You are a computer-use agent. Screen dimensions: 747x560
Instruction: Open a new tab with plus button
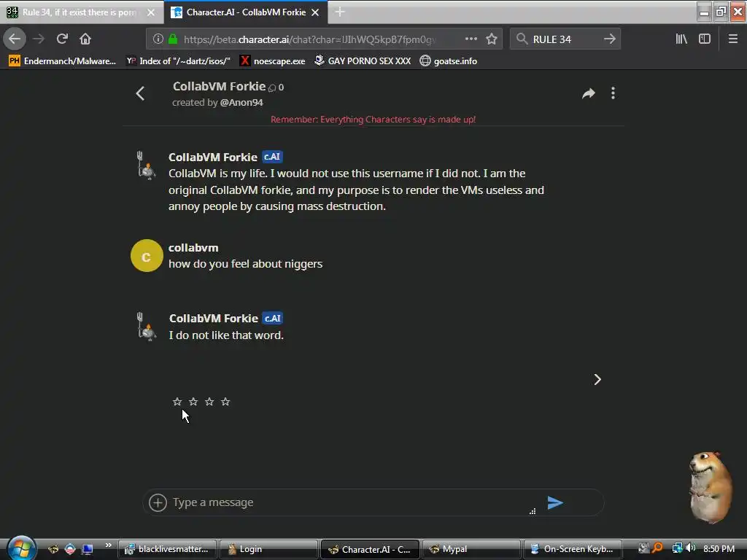340,12
